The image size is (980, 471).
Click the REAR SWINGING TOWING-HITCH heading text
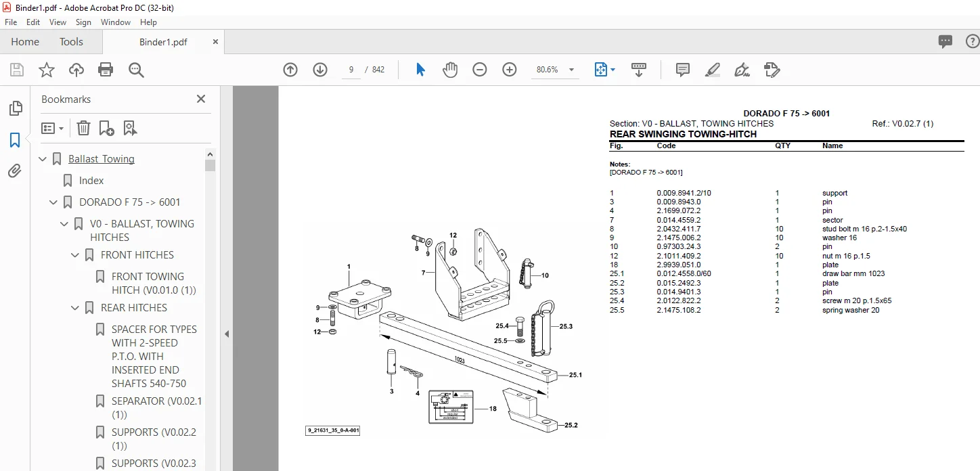[x=683, y=134]
